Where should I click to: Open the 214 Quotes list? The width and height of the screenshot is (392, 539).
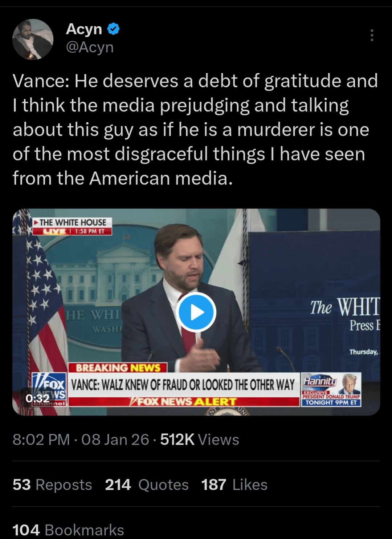[x=147, y=485]
